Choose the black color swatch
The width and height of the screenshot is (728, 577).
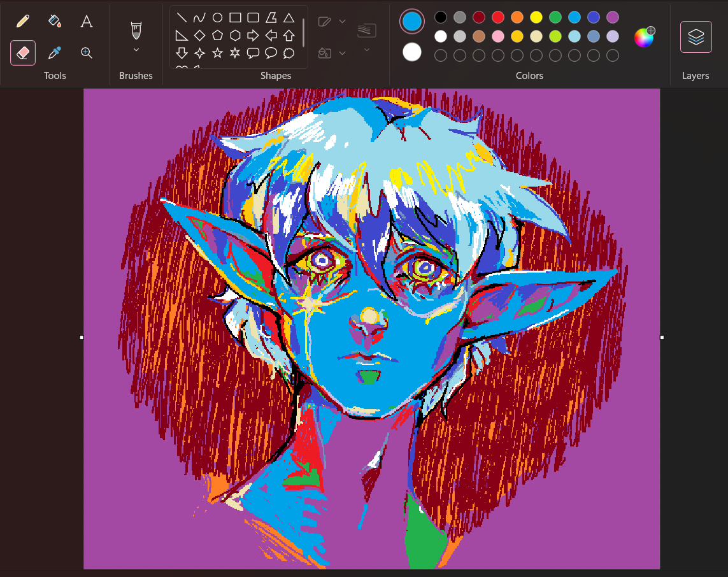[x=441, y=17]
